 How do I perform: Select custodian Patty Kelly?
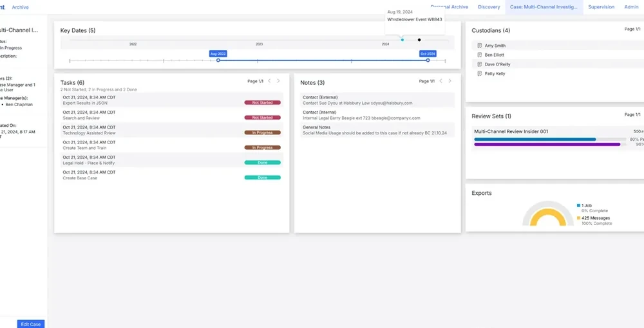coord(495,74)
